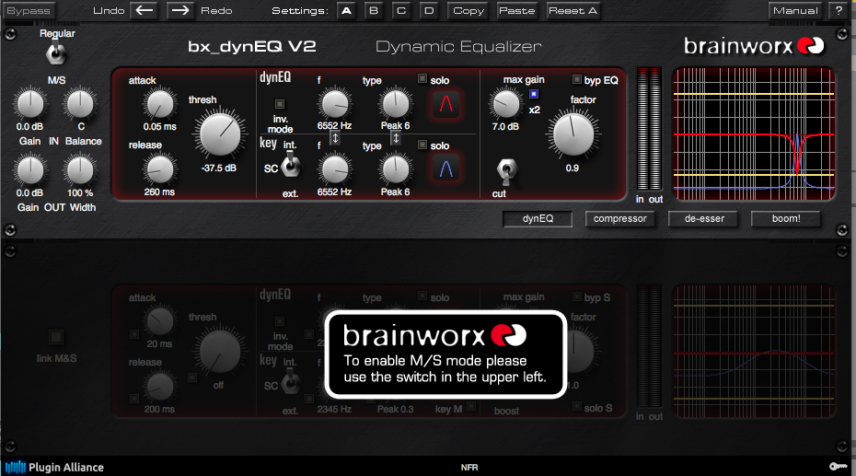
Task: Click the Paste settings button
Action: (x=516, y=10)
